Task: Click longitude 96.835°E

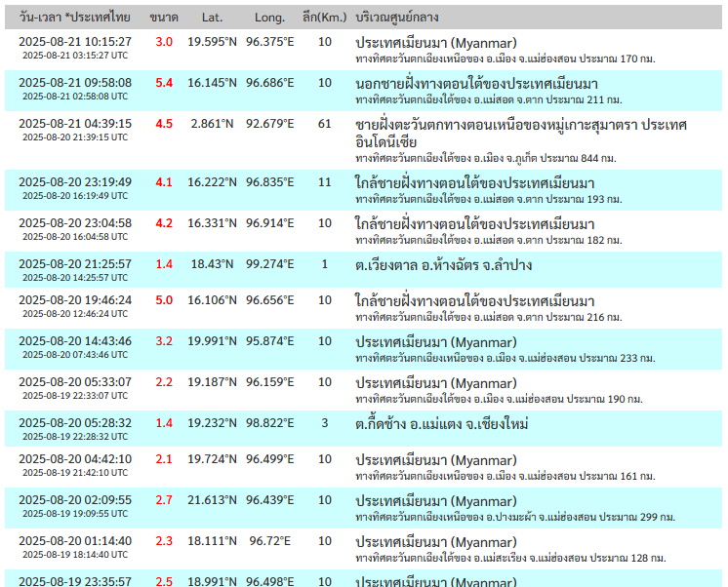Action: (269, 182)
